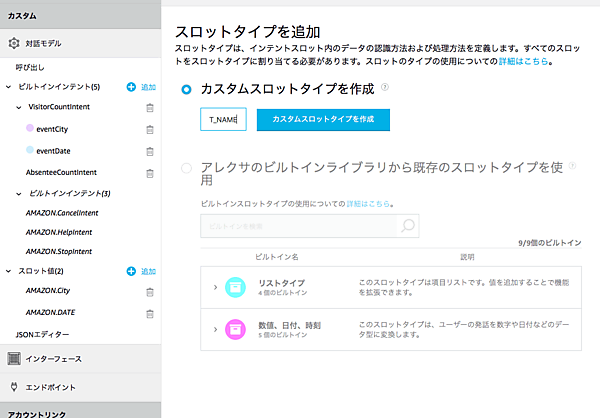Delete AbsenteeCountIntent with its trash icon
Screen dimensions: 600x418
[x=150, y=172]
